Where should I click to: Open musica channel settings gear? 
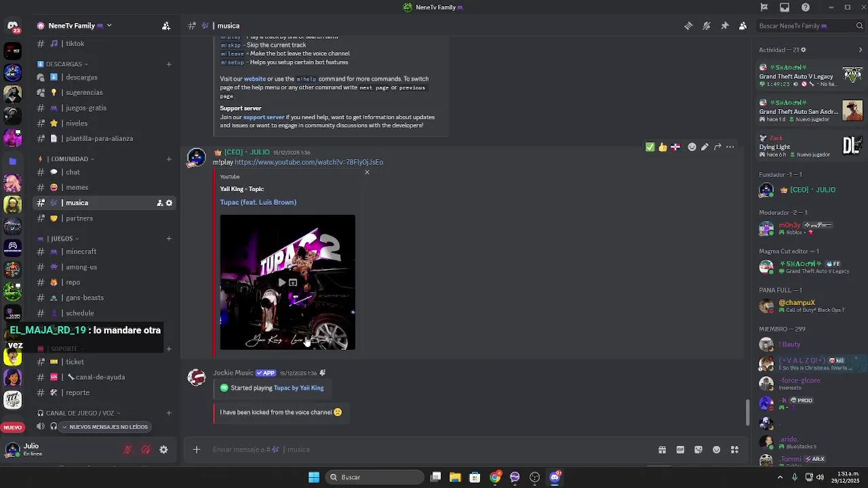169,203
